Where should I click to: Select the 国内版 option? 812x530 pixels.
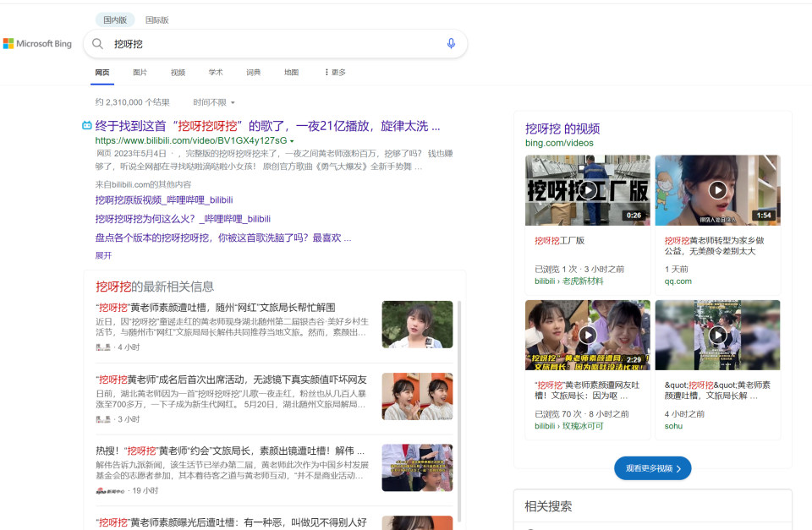[x=114, y=19]
